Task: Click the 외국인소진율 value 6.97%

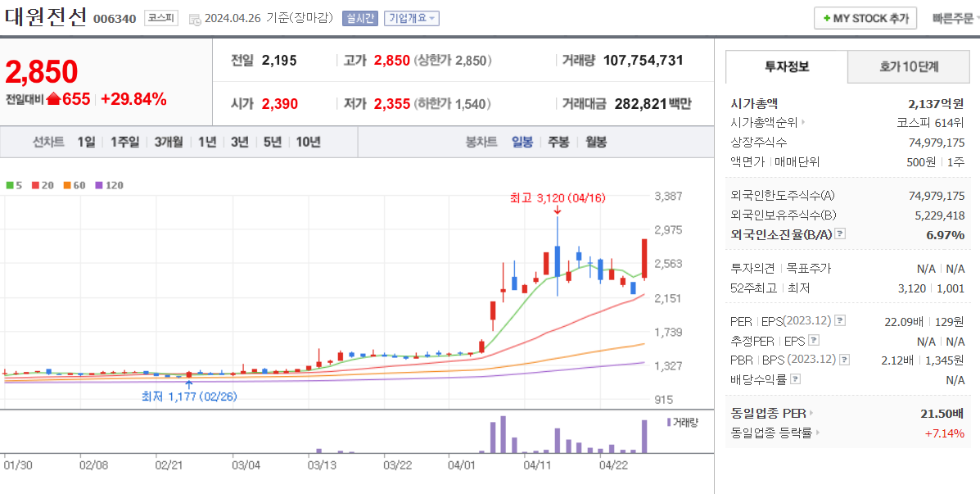Action: [945, 235]
